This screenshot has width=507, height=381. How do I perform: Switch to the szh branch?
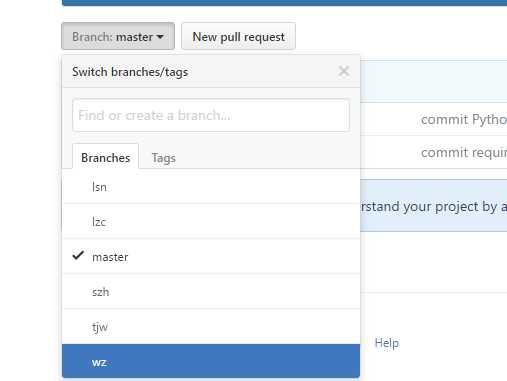tap(211, 292)
